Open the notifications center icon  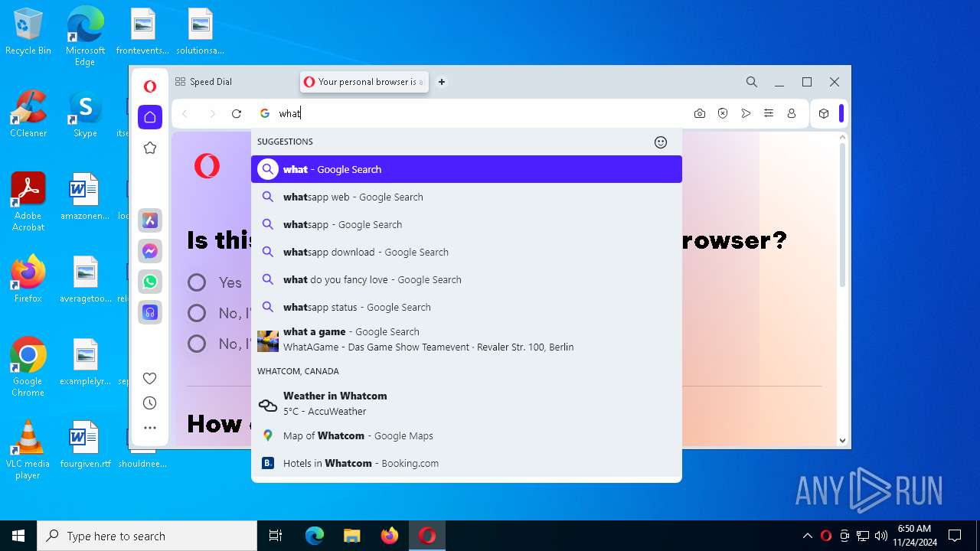click(955, 536)
